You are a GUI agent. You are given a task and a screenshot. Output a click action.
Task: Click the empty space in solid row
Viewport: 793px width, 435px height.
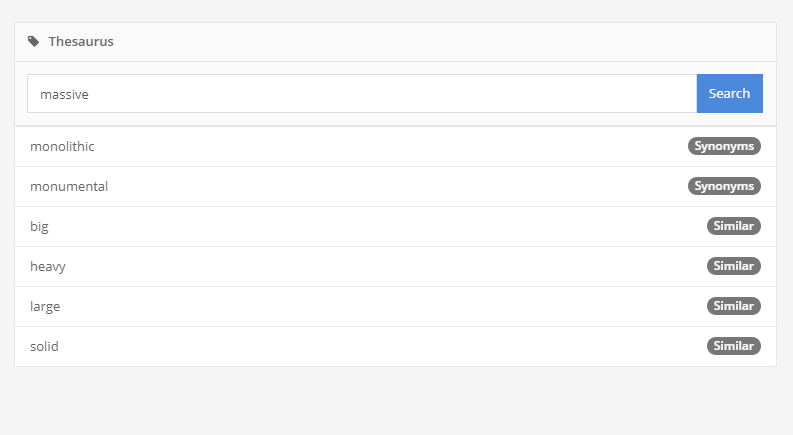pyautogui.click(x=390, y=347)
